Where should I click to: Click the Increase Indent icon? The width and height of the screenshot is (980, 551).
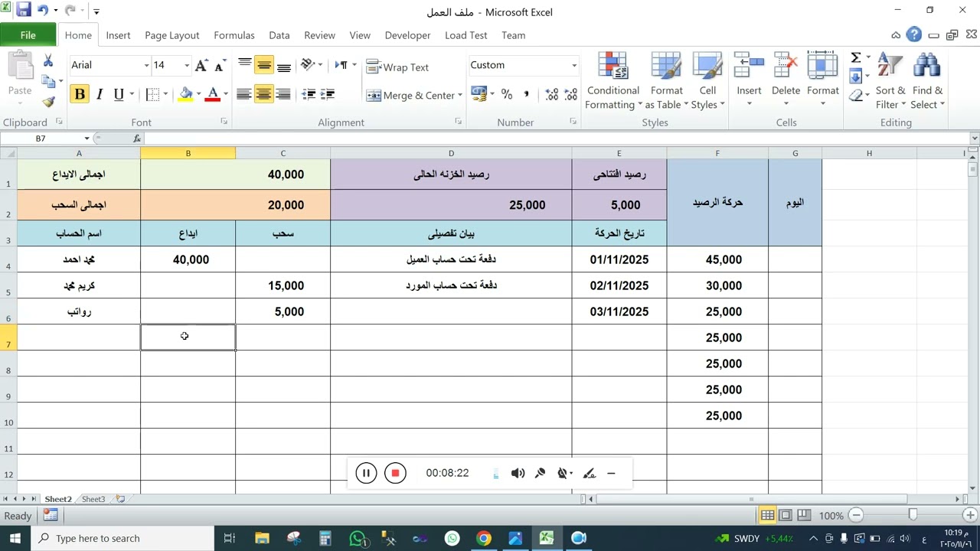[328, 94]
